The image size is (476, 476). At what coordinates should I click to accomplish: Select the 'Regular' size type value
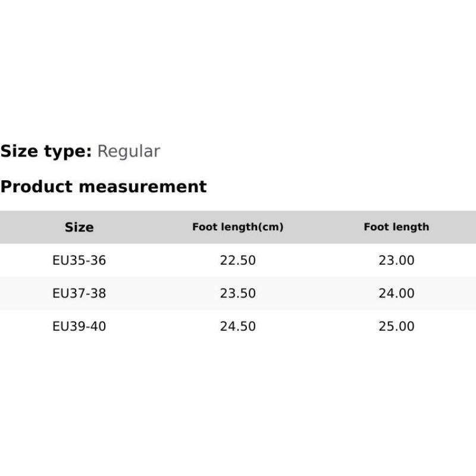click(129, 152)
